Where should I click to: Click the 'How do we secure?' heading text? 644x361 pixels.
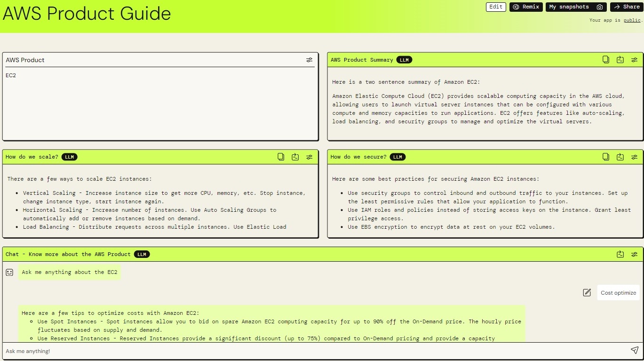coord(358,157)
